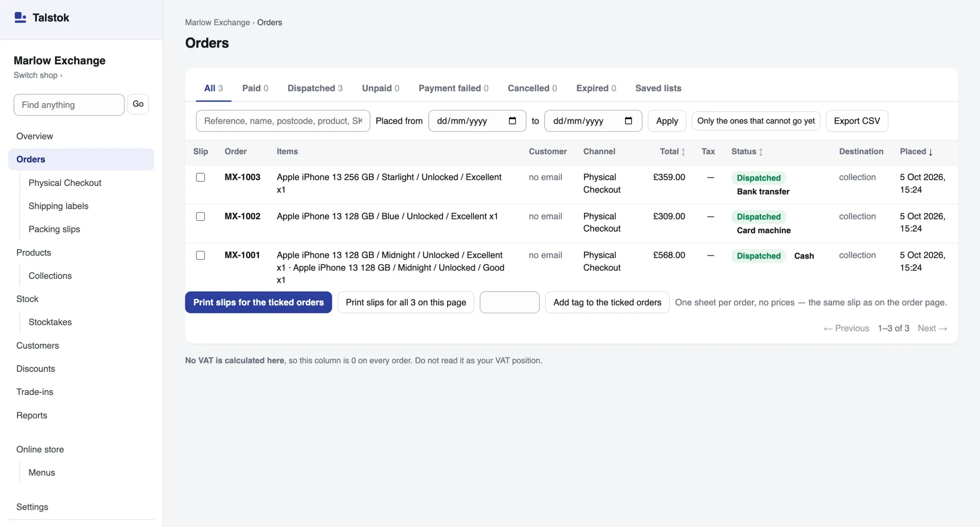Open Settings in sidebar
Viewport: 980px width, 527px height.
coord(32,507)
